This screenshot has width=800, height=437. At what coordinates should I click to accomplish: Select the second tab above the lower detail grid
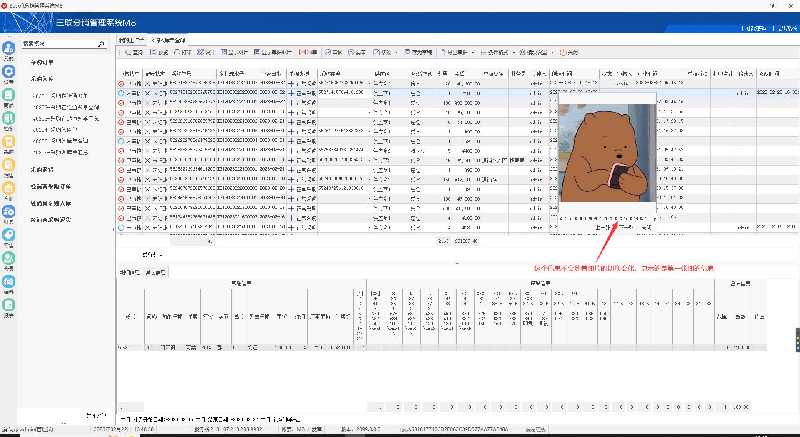click(155, 271)
